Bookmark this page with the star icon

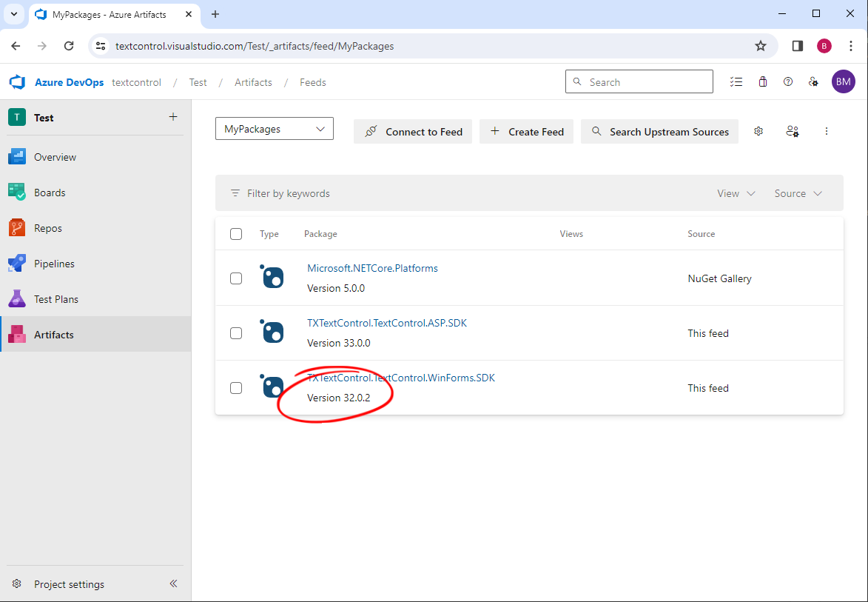click(761, 46)
